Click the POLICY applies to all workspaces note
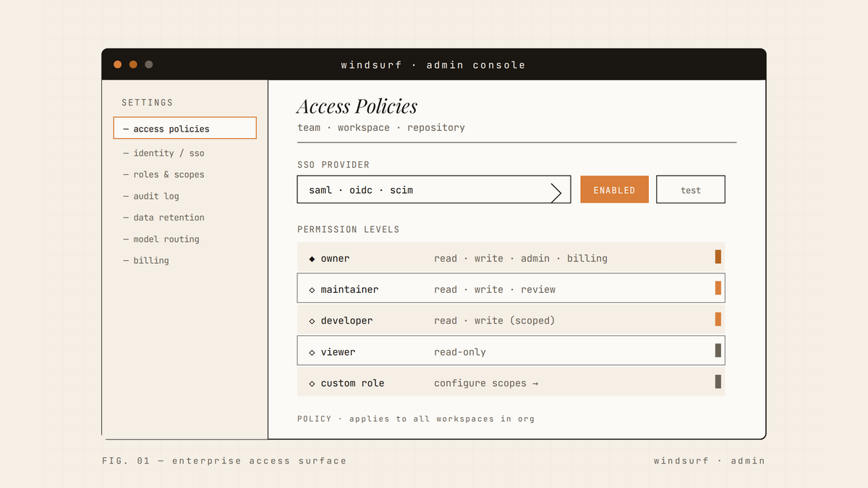Viewport: 868px width, 488px height. tap(416, 419)
